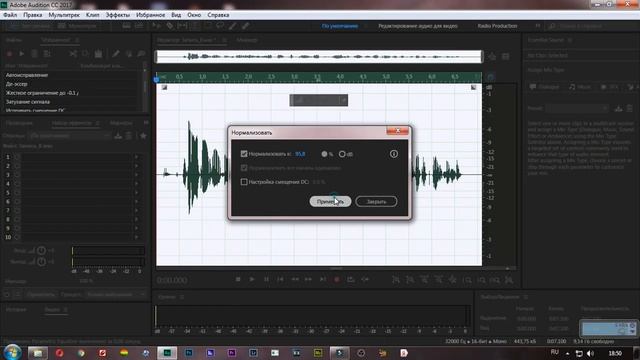The height and width of the screenshot is (360, 640).
Task: Select the % radio button
Action: (x=324, y=154)
